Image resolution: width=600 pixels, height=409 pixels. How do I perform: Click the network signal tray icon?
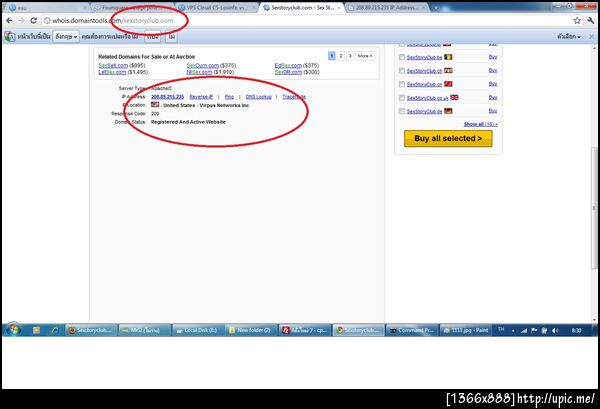(524, 331)
